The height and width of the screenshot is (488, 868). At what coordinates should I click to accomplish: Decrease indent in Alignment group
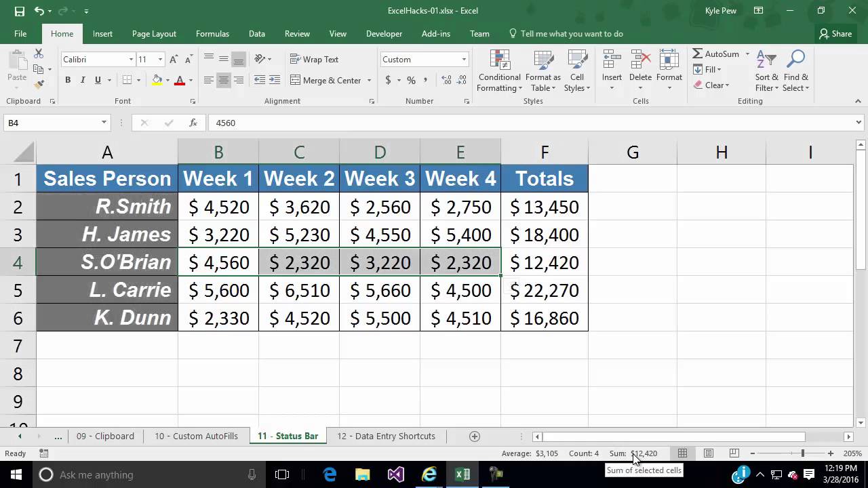coord(260,80)
